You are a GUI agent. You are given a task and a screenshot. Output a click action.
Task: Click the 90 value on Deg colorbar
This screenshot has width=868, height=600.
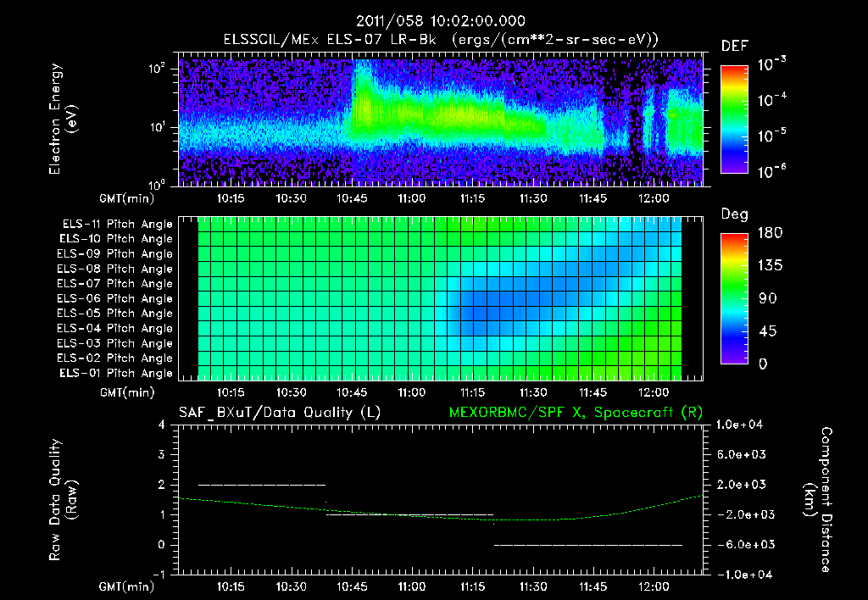[x=767, y=298]
